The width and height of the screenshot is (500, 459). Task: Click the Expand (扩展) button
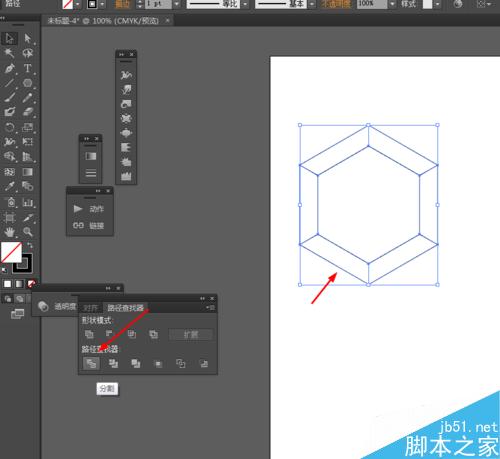[191, 334]
